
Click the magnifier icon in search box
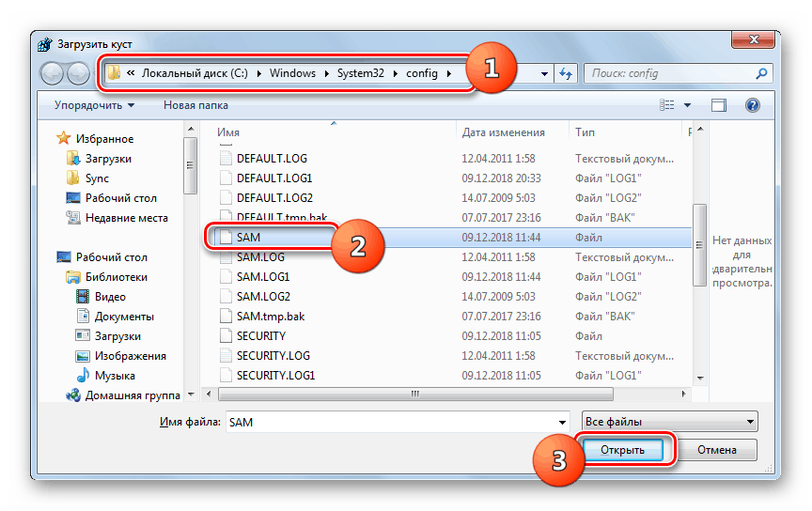pyautogui.click(x=761, y=73)
